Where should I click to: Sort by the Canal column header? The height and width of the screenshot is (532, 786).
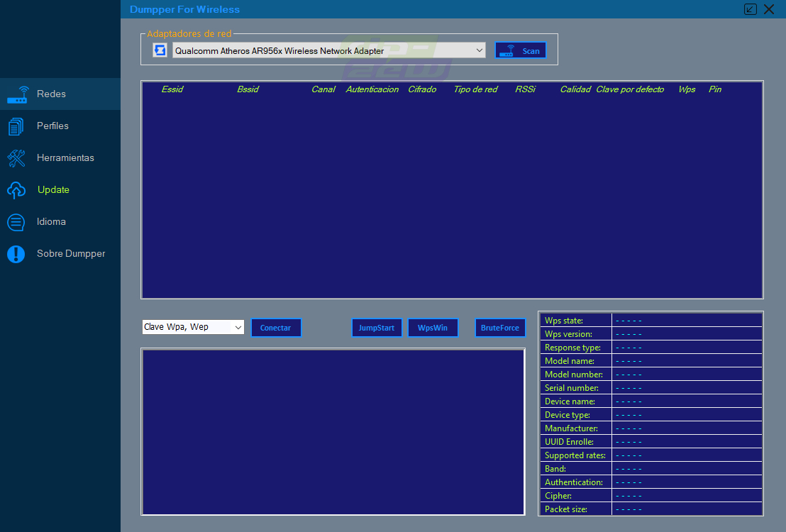coord(323,89)
